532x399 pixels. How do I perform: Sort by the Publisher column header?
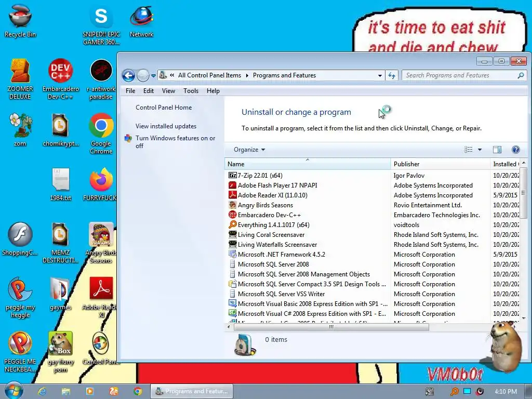(440, 164)
